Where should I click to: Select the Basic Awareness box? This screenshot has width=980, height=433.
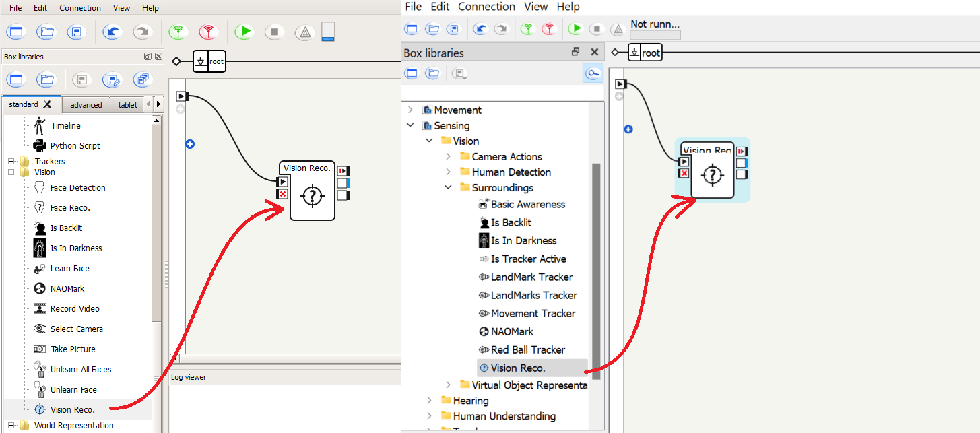point(527,205)
